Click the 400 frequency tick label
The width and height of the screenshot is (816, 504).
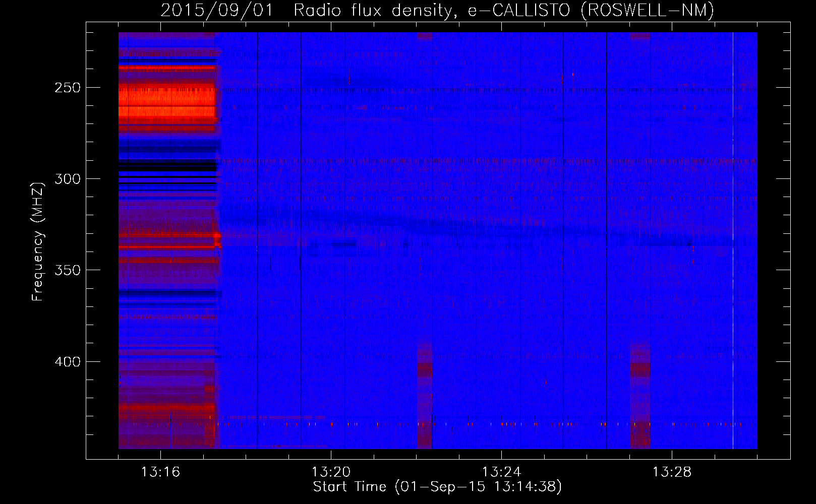(68, 362)
